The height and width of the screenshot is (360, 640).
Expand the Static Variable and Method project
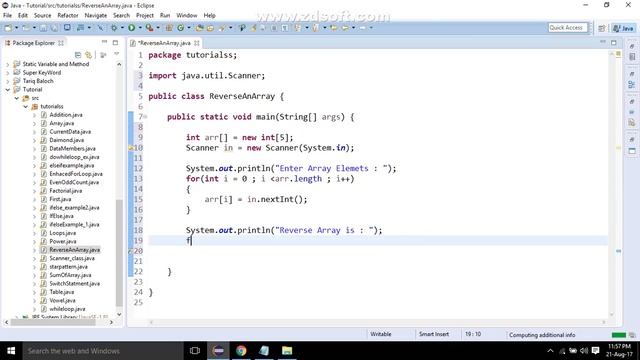(x=7, y=64)
